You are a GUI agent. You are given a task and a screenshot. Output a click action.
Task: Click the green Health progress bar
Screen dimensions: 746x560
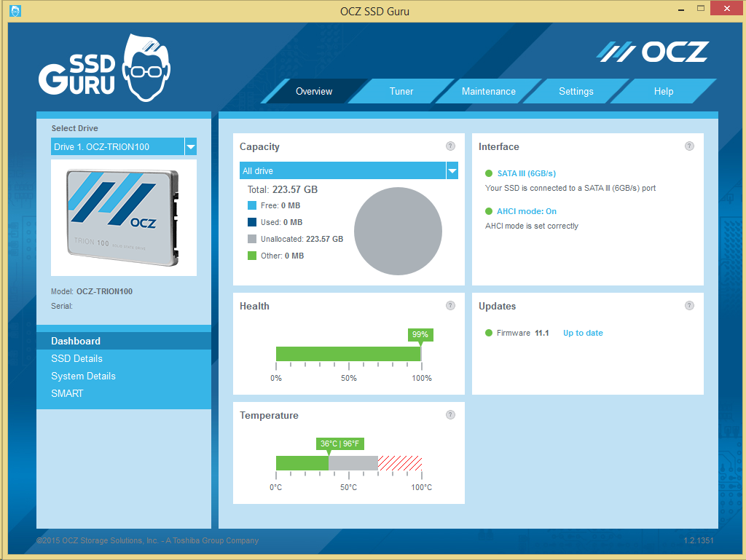(348, 354)
